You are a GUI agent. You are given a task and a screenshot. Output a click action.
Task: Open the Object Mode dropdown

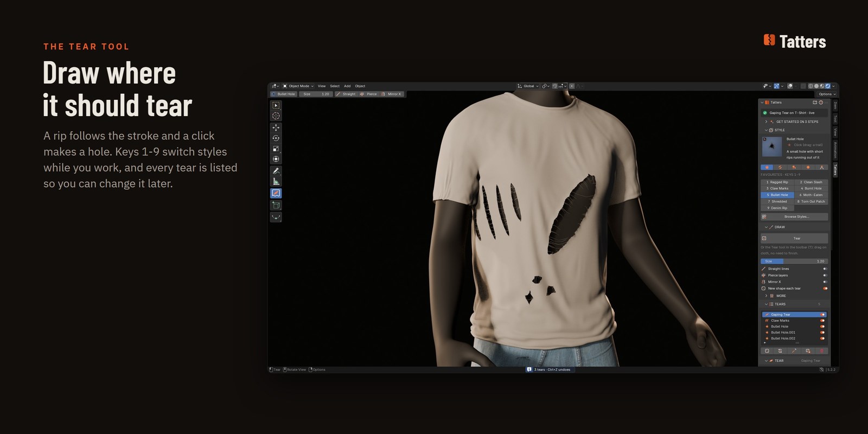[x=298, y=86]
